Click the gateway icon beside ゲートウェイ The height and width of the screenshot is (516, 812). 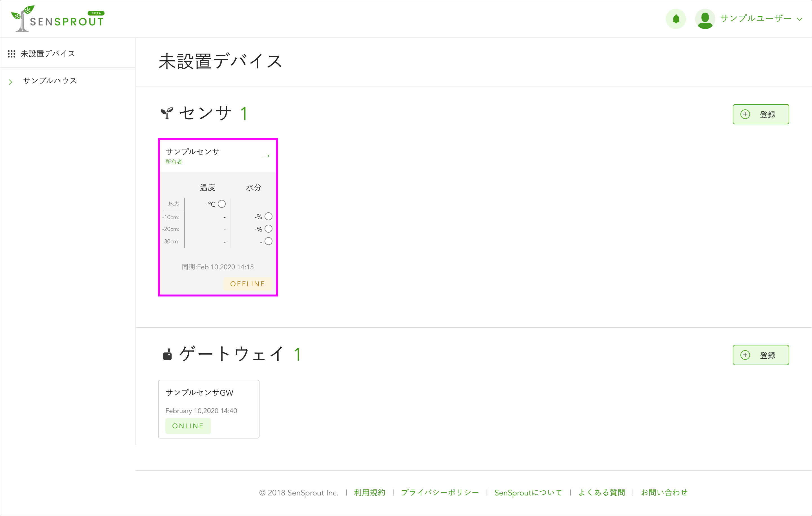click(x=167, y=354)
